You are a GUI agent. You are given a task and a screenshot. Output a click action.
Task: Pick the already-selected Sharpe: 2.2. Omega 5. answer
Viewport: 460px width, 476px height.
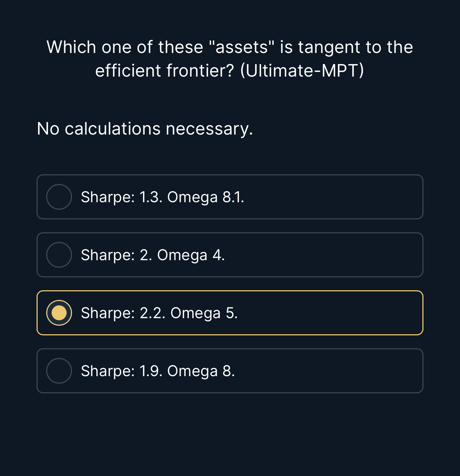click(229, 313)
